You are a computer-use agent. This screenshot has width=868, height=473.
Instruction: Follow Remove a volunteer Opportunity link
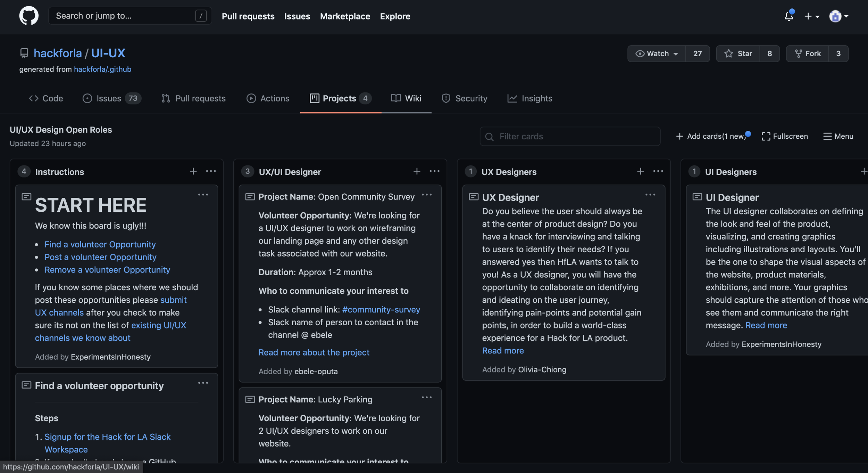click(x=107, y=270)
